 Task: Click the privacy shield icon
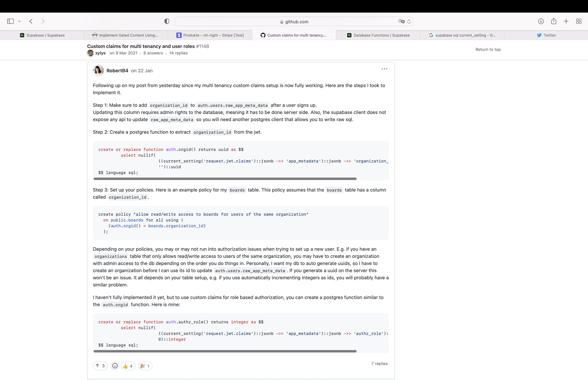coord(167,21)
